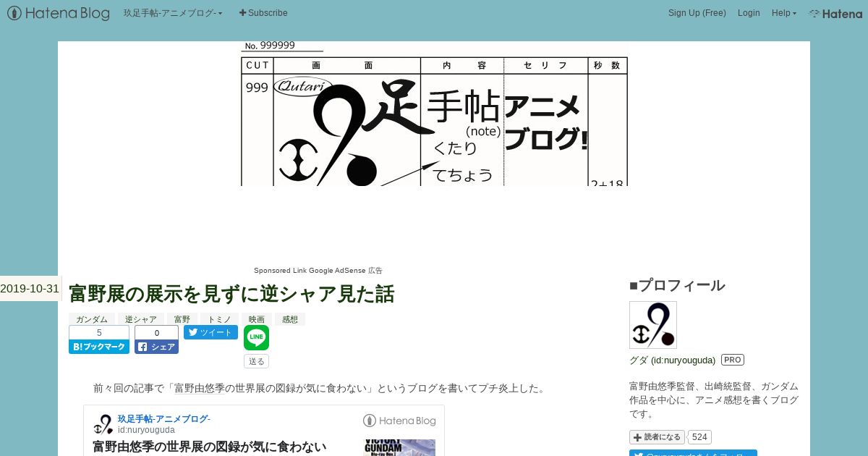View the Hatena bookmark count 5
The height and width of the screenshot is (456, 868).
tap(99, 333)
